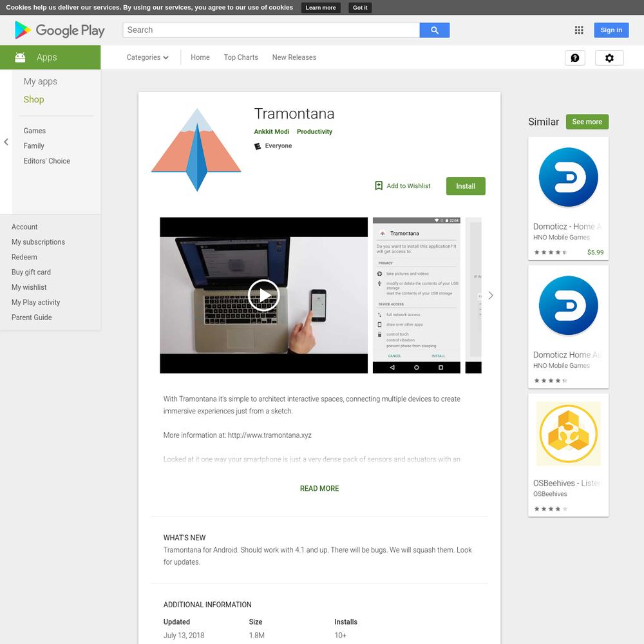Image resolution: width=644 pixels, height=644 pixels.
Task: Open the Domoticz Home Automation app icon
Action: point(569,305)
